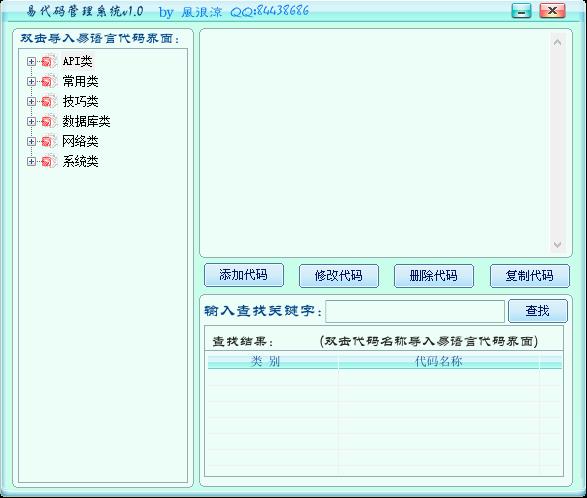This screenshot has height=498, width=587.
Task: Click the 代码名称 column header
Action: (x=438, y=362)
